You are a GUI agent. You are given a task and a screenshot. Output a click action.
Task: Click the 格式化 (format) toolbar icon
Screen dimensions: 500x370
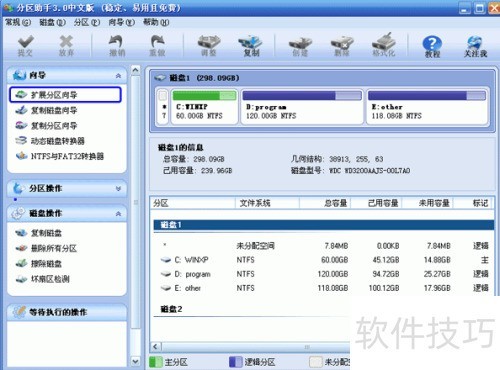[383, 45]
